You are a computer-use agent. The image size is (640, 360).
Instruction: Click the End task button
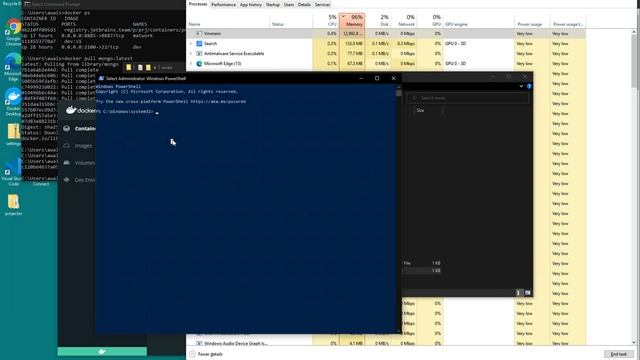(x=619, y=354)
